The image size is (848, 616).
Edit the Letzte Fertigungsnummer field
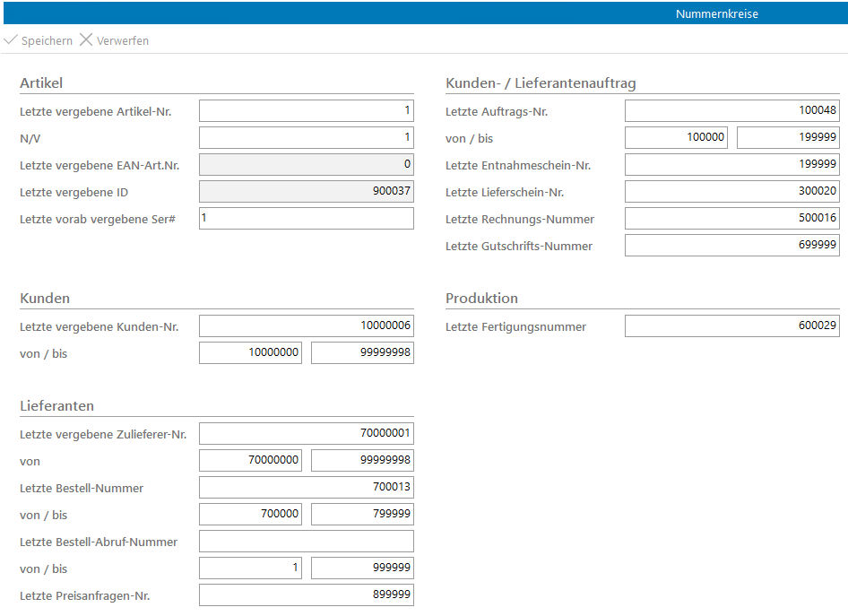click(731, 326)
